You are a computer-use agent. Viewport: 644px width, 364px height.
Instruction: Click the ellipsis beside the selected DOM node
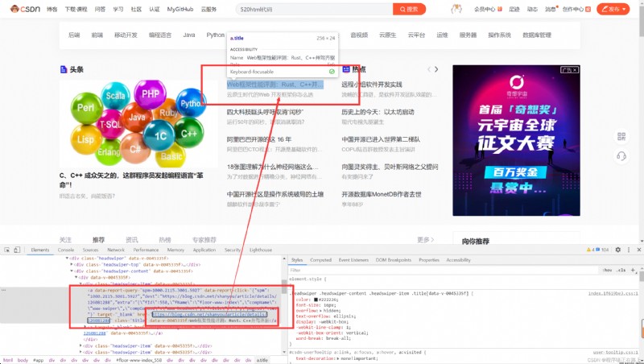pyautogui.click(x=4, y=290)
